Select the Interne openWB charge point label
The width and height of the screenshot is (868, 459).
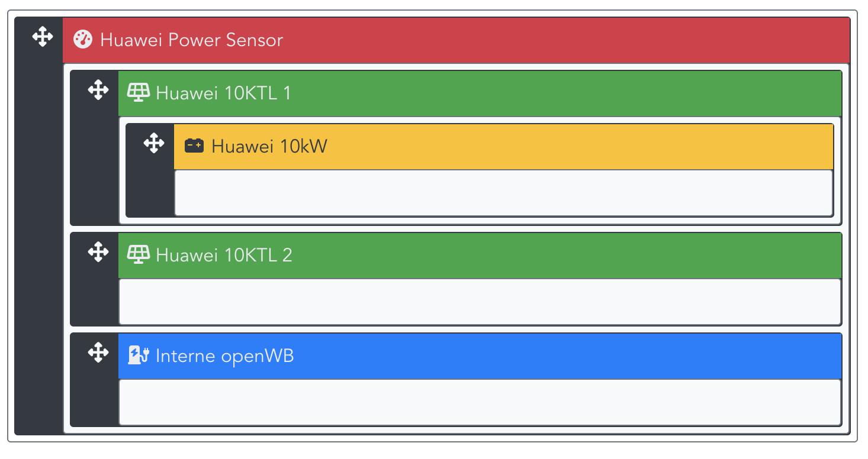click(224, 356)
